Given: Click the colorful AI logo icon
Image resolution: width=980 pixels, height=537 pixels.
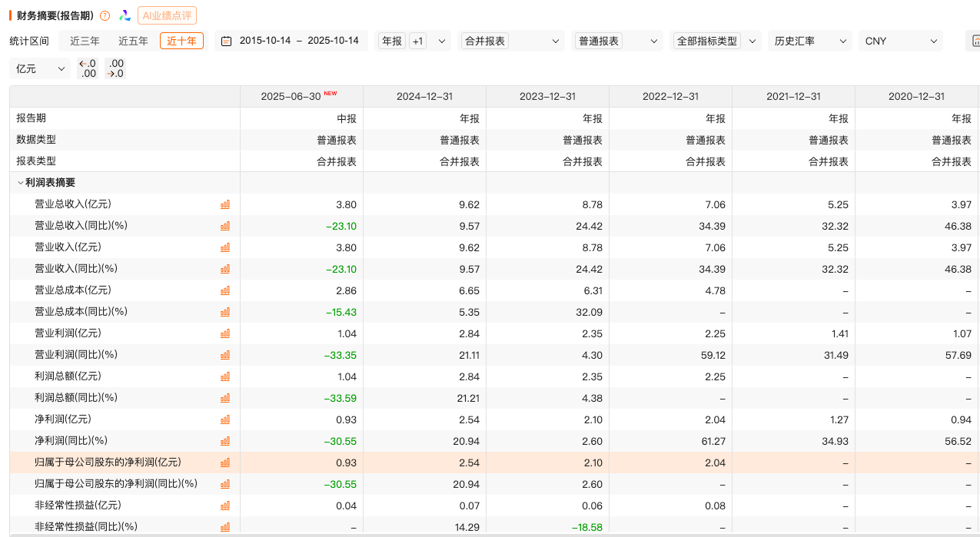Looking at the screenshot, I should pyautogui.click(x=125, y=15).
